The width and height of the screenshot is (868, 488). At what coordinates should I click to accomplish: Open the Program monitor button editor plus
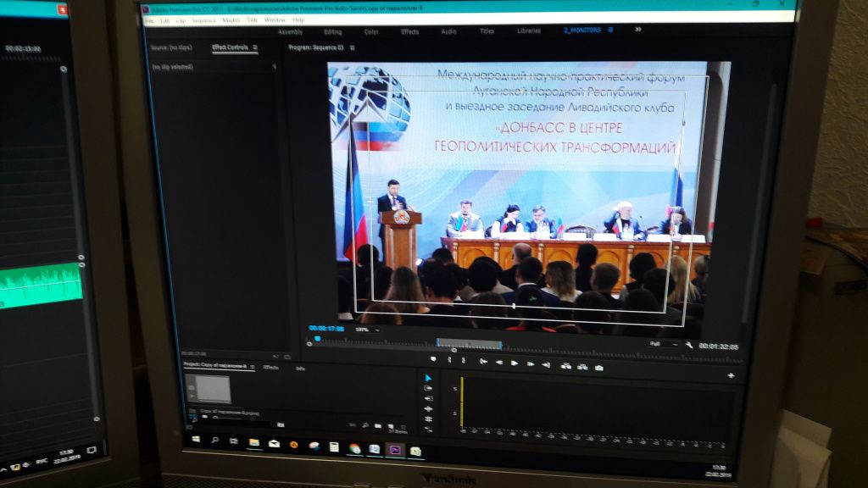click(x=731, y=375)
